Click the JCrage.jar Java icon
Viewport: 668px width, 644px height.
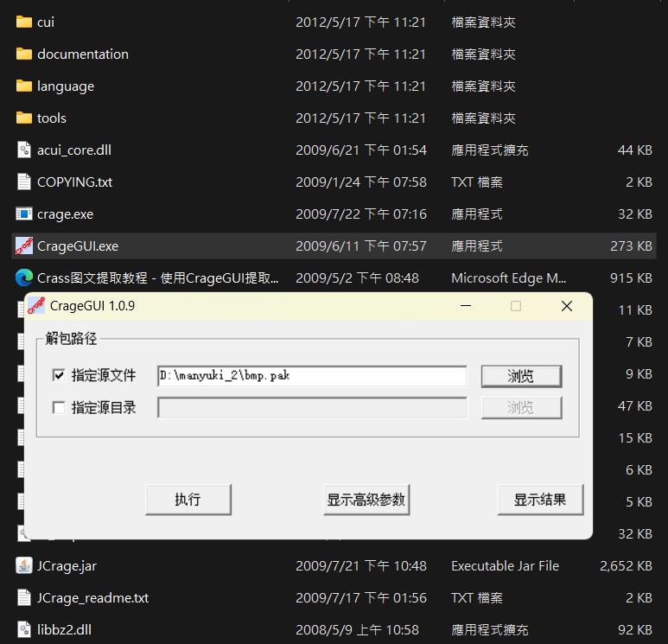tap(24, 565)
